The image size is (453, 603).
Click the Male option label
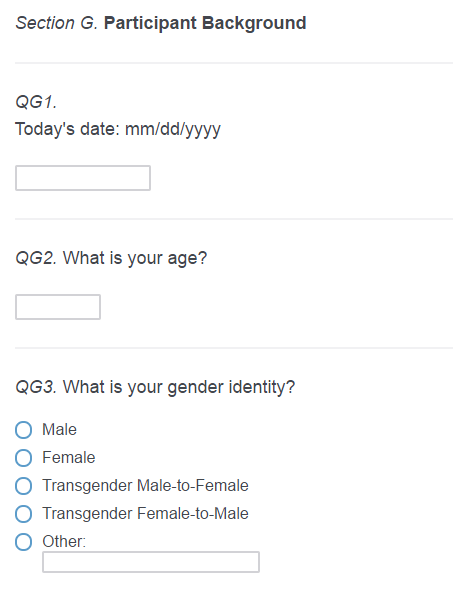(59, 430)
